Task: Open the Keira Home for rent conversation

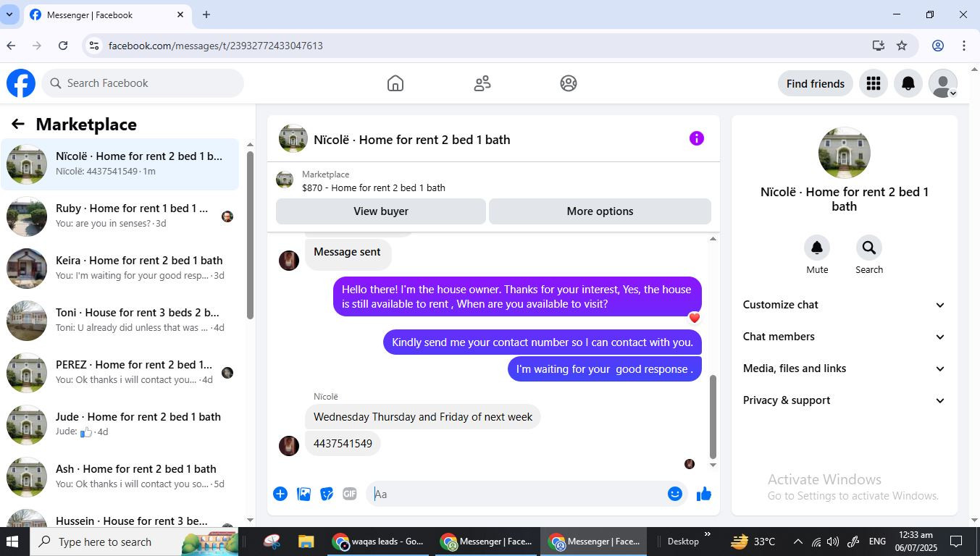Action: (x=120, y=269)
